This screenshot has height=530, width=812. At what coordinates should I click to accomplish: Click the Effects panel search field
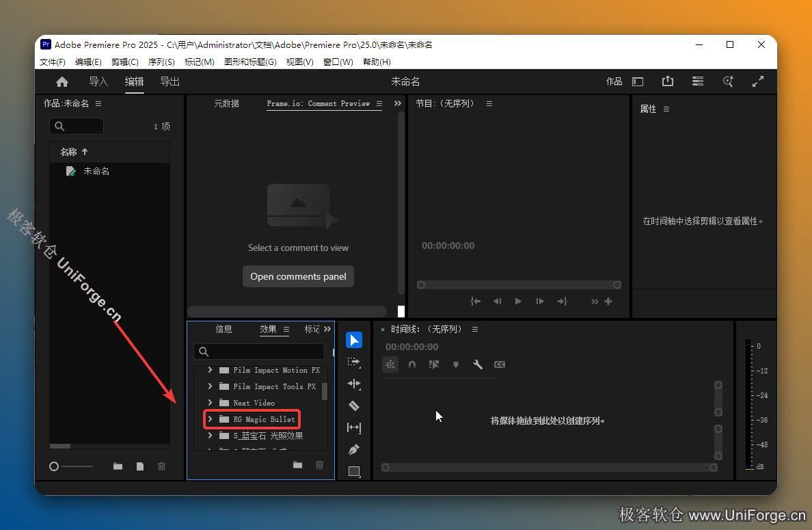point(259,352)
